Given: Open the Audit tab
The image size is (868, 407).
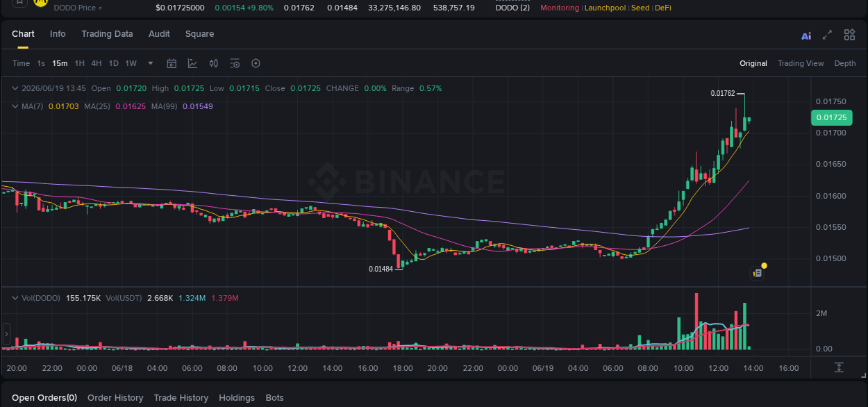Looking at the screenshot, I should pyautogui.click(x=159, y=34).
